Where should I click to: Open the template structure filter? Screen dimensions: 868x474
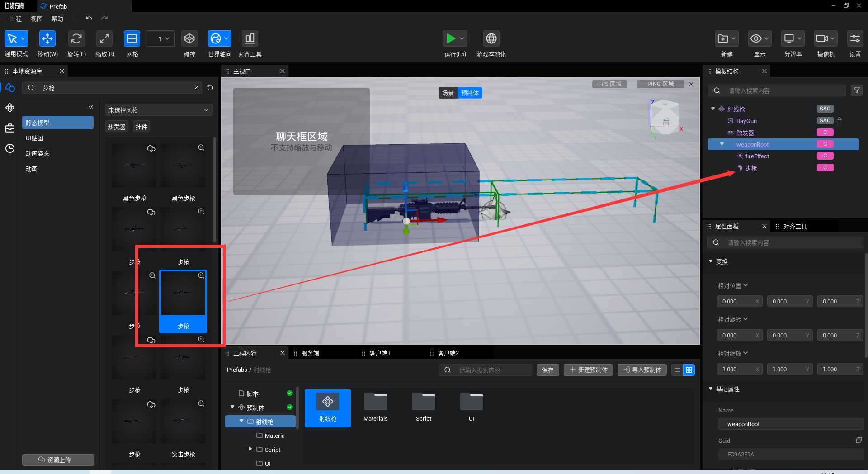coord(856,90)
